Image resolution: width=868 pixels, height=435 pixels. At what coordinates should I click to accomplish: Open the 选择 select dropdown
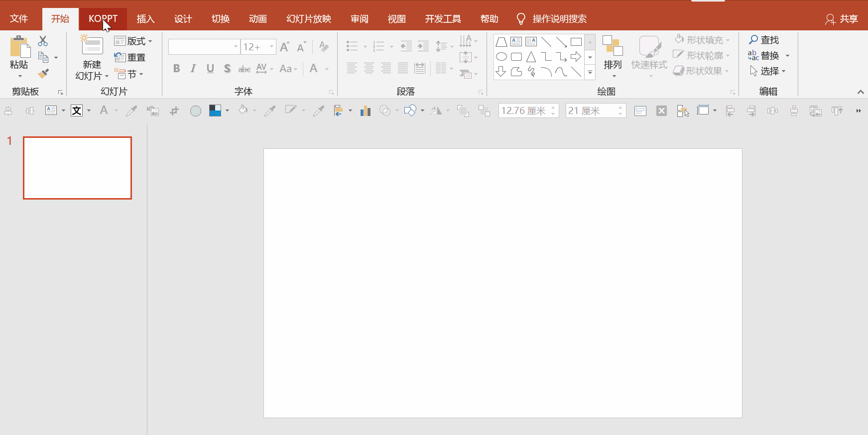coord(767,71)
